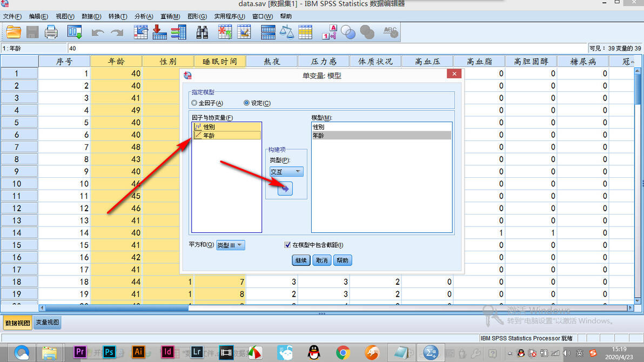
Task: Redo action arrow icon
Action: coord(117,32)
